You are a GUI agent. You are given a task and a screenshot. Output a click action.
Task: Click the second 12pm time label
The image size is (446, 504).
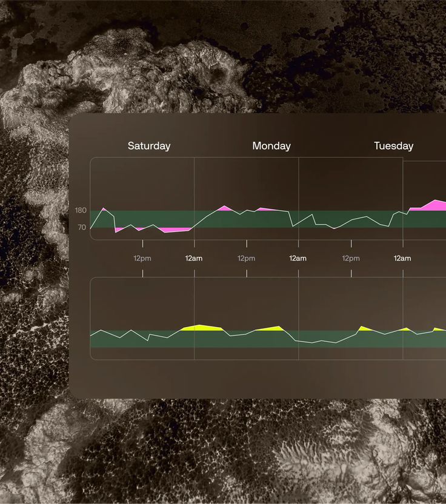pos(246,258)
